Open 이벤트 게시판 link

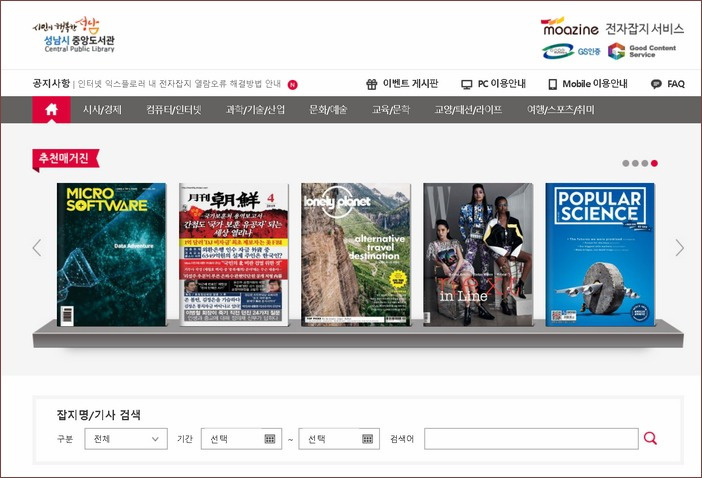tap(410, 84)
